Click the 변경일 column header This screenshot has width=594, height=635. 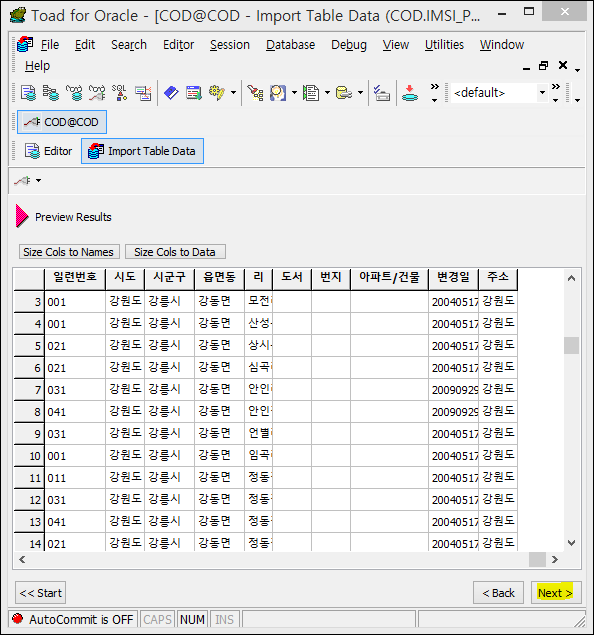point(453,279)
